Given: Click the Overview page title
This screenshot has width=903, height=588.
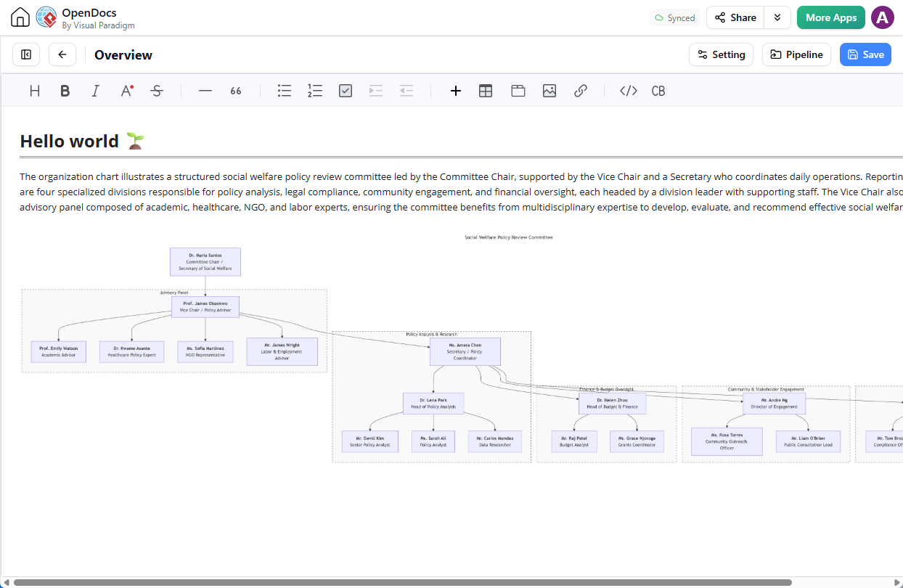Looking at the screenshot, I should [123, 55].
